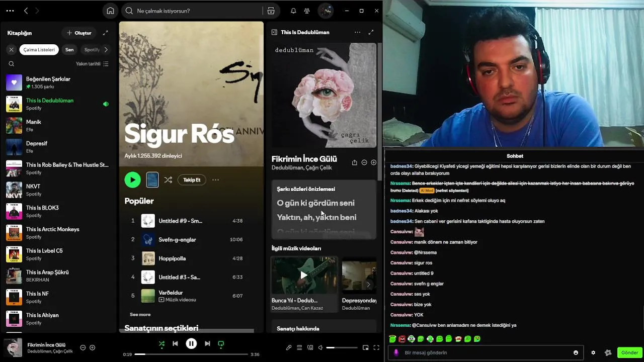The height and width of the screenshot is (362, 644).
Task: Toggle shuffle on Sigur Rós artist page
Action: (x=168, y=180)
